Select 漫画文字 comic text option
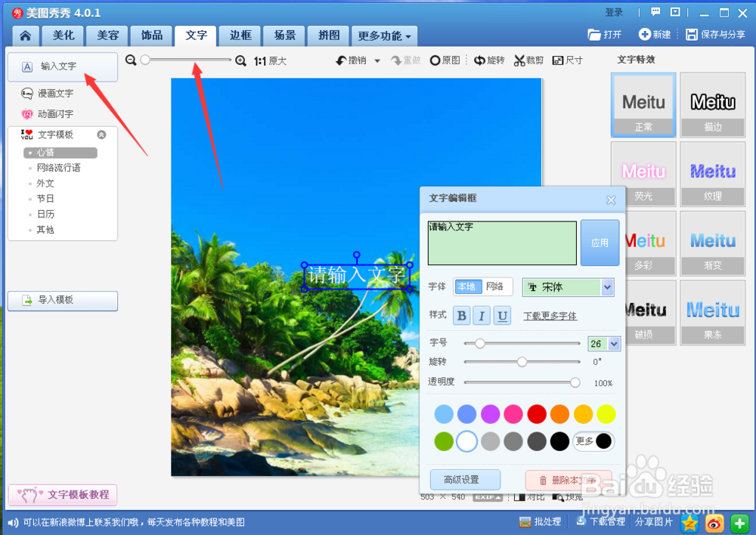The width and height of the screenshot is (756, 535). (47, 93)
